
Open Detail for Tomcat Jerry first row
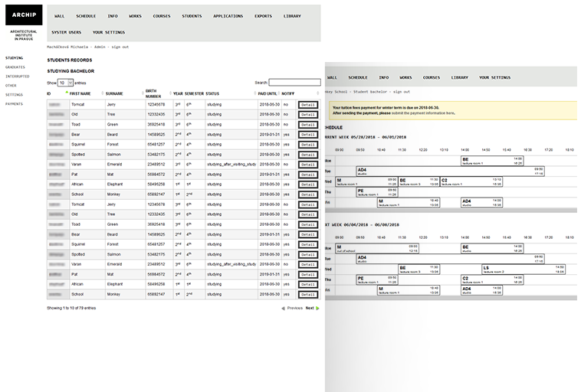[308, 104]
